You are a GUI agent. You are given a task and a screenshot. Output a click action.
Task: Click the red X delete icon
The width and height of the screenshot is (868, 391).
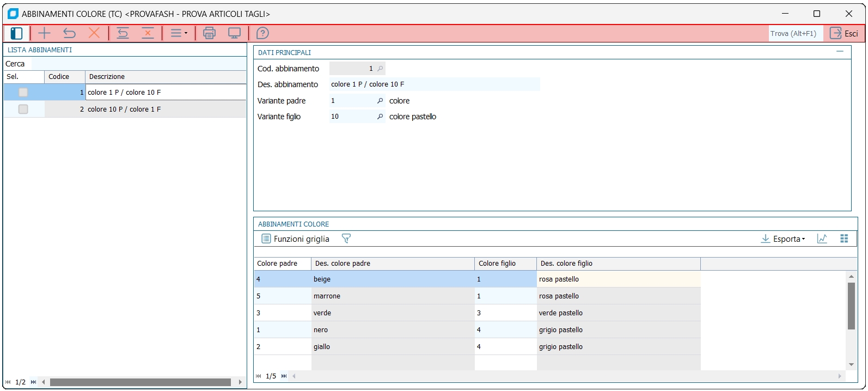(94, 33)
